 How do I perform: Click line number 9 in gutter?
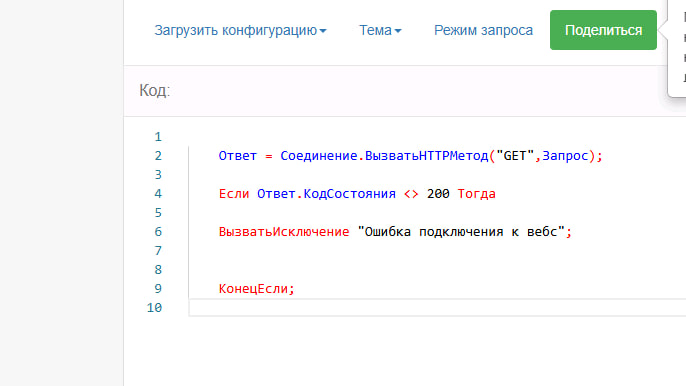pyautogui.click(x=158, y=289)
